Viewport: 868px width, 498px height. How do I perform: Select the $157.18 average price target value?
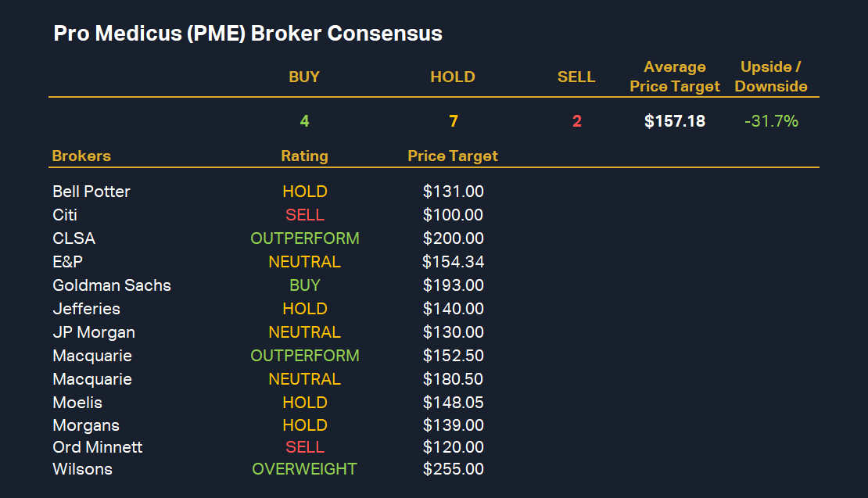pos(674,121)
